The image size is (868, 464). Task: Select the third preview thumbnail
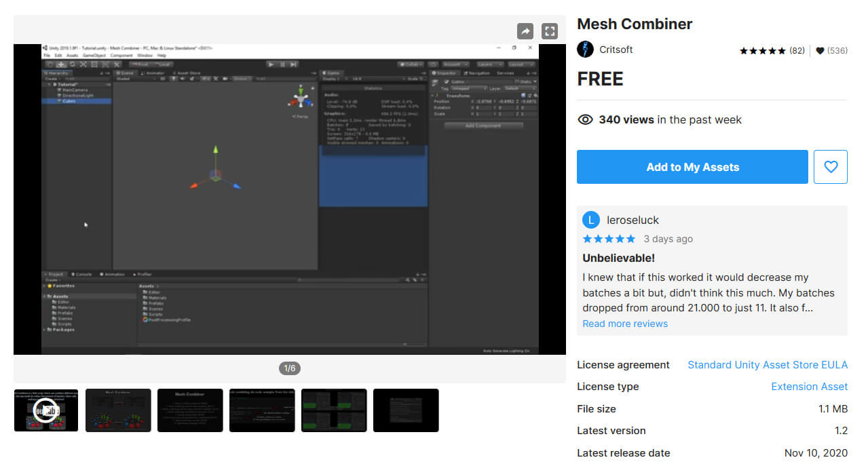coord(190,410)
